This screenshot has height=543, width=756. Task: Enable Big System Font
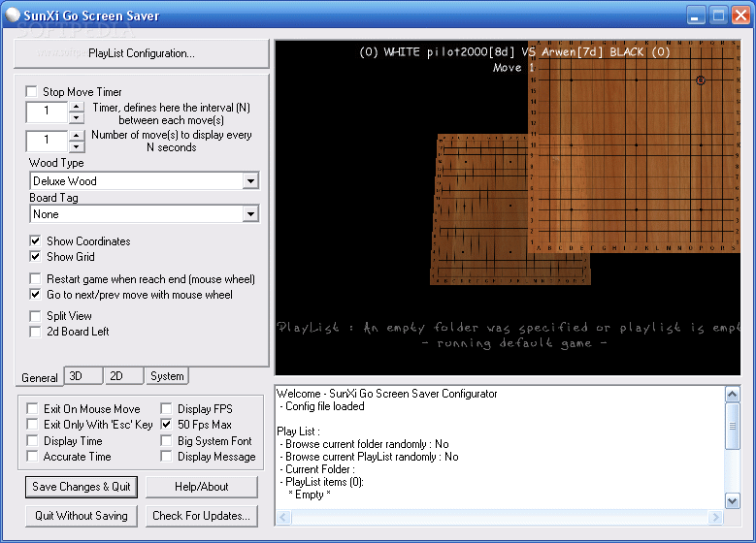click(x=166, y=440)
